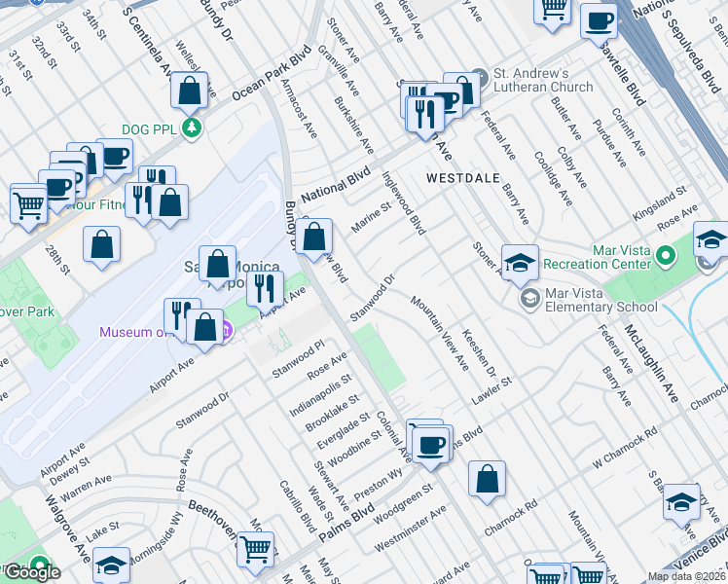Click the shopping bag marker on Bundy Dr
This screenshot has height=584, width=728.
[x=313, y=237]
